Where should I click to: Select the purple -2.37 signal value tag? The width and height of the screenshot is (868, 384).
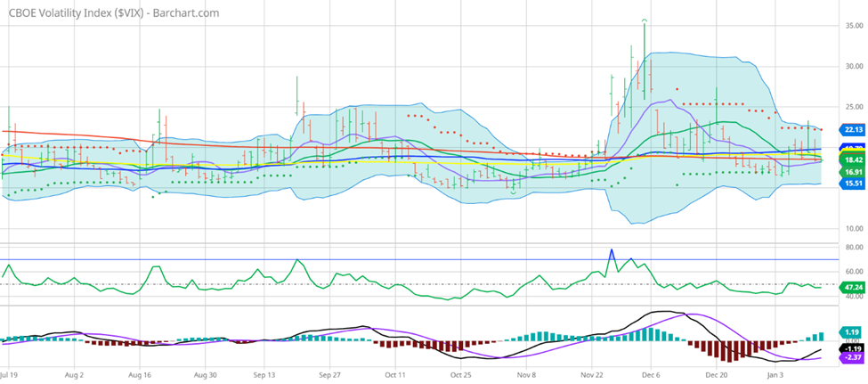pos(851,358)
